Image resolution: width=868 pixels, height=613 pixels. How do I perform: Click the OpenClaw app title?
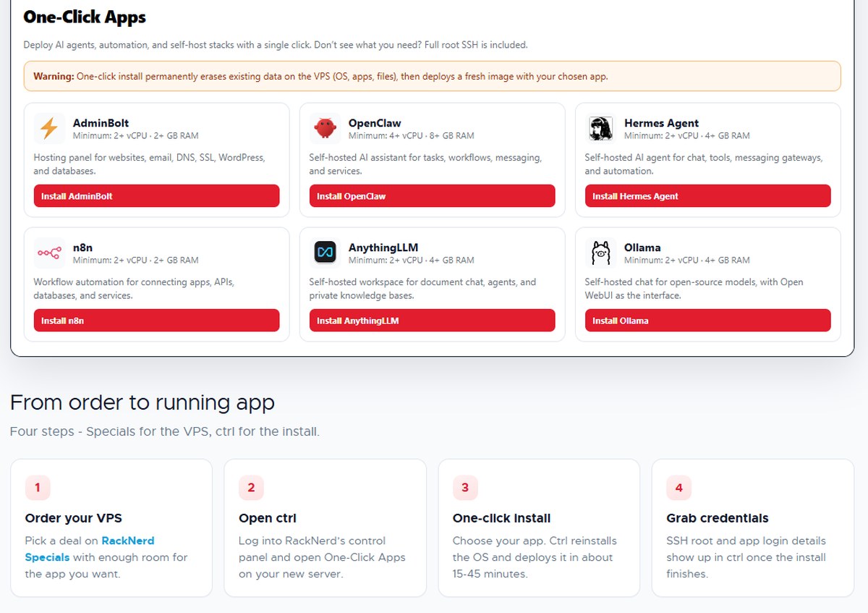tap(375, 123)
